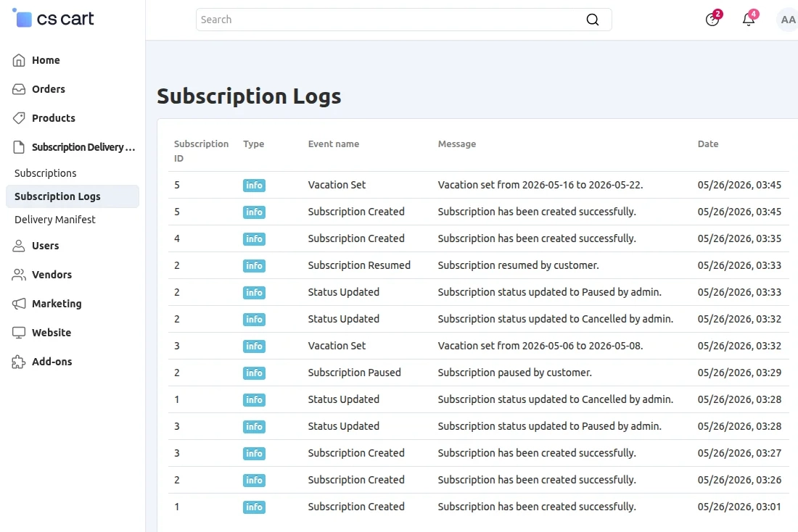798x532 pixels.
Task: Click 'Vacation set from 2026-05-06 to 2026-05-08.' message
Action: (540, 346)
